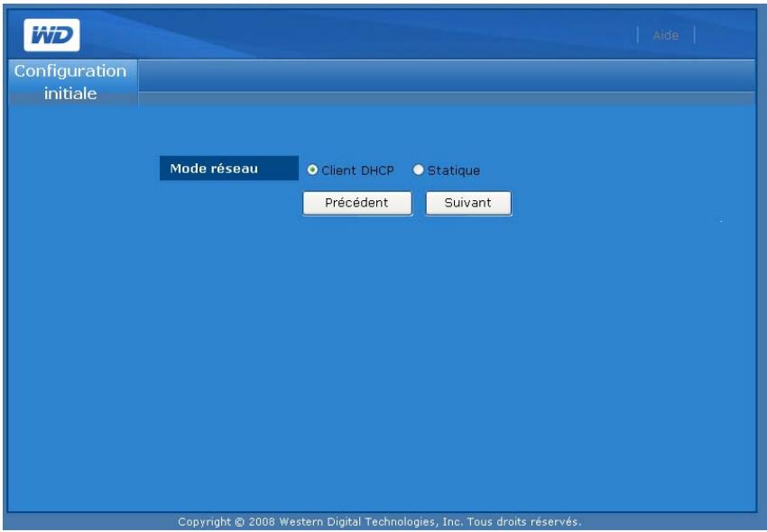Click the Western Digital copyright footer text
767x532 pixels.
point(380,522)
